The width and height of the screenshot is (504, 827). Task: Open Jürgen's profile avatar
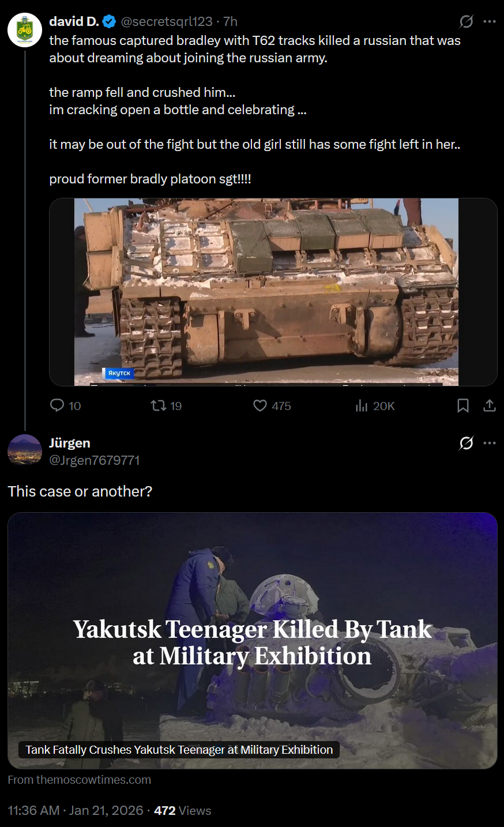[x=25, y=450]
